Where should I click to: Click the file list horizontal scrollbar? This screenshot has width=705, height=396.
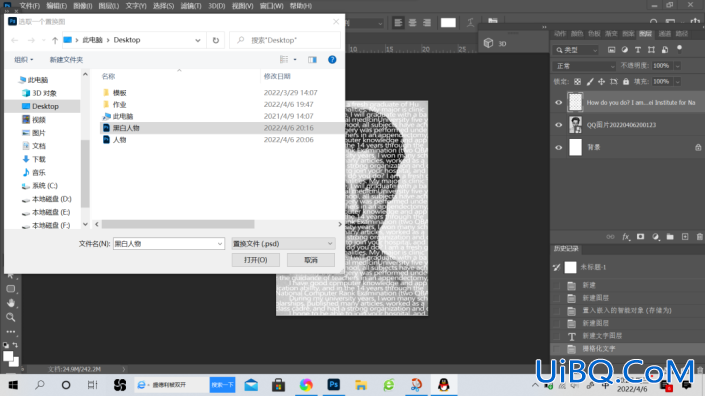178,224
